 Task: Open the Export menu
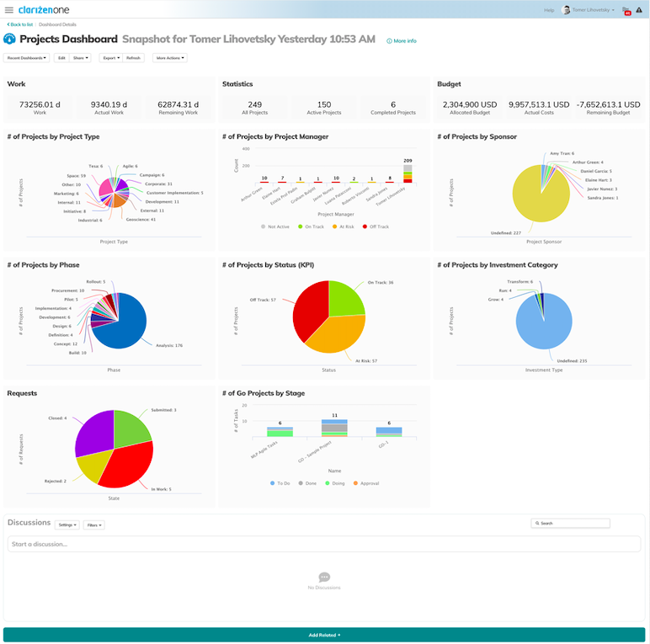(109, 58)
